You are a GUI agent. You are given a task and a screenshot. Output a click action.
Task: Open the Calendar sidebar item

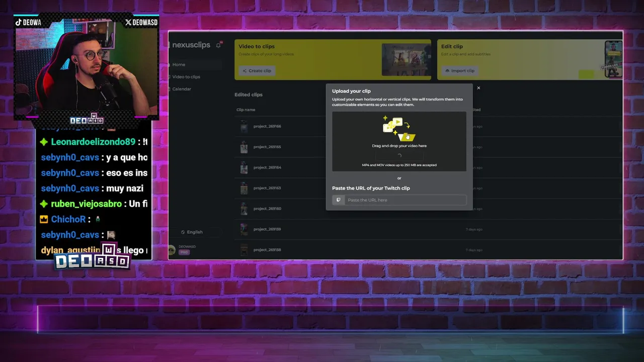(182, 89)
